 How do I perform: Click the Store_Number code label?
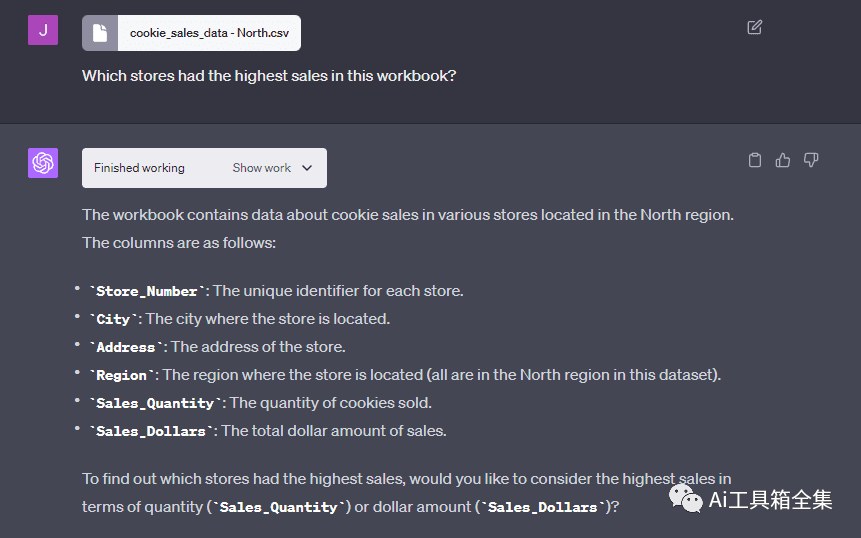pyautogui.click(x=147, y=291)
